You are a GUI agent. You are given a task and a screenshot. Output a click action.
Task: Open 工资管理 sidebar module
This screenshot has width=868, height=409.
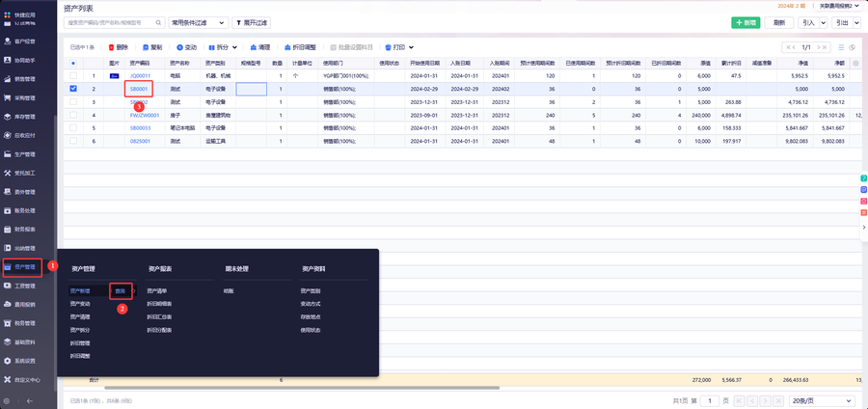coord(20,286)
